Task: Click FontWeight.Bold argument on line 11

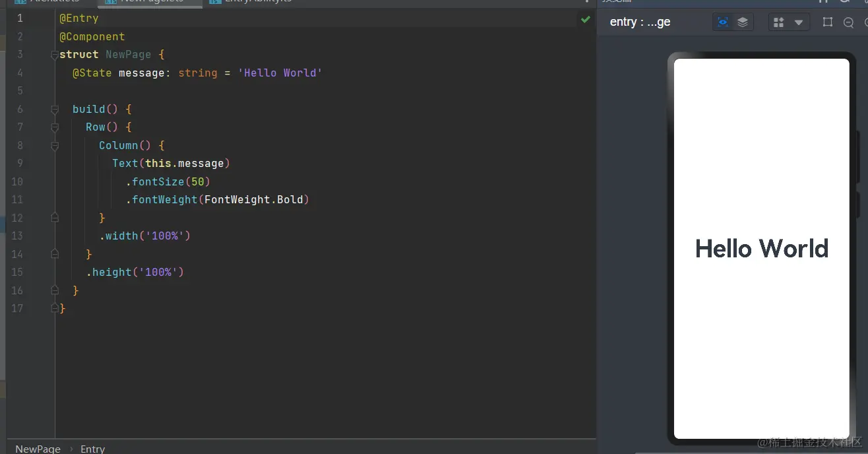Action: [x=253, y=200]
